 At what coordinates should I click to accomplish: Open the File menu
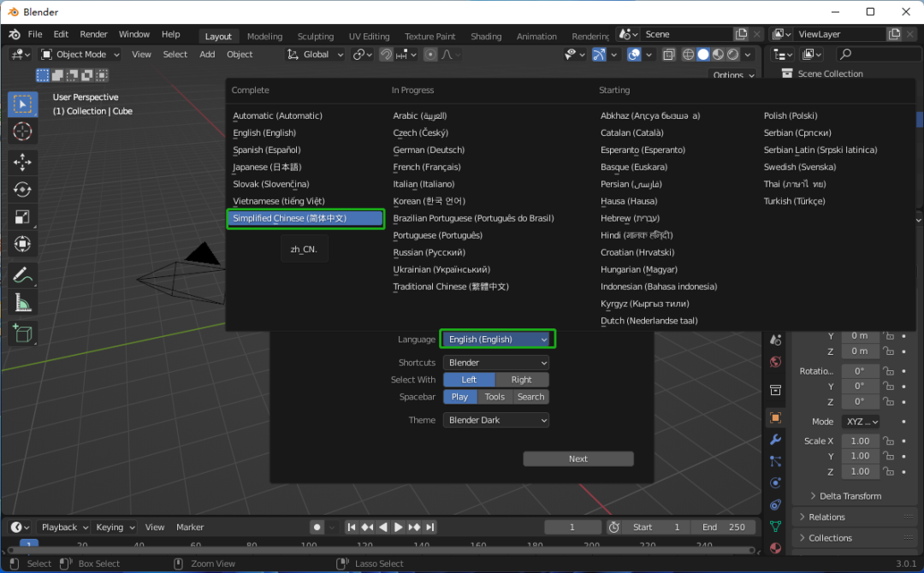point(35,35)
